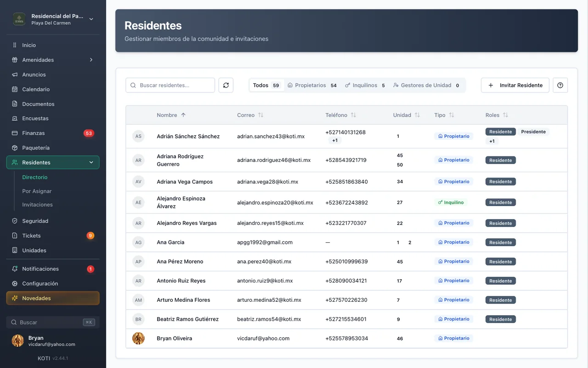
Task: Click the Invitar Residente button
Action: 515,85
